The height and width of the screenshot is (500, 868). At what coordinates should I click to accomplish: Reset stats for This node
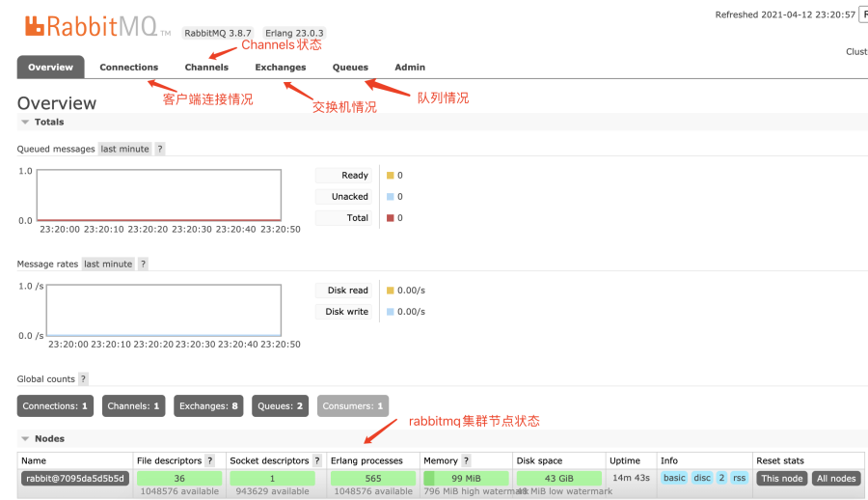pos(781,479)
